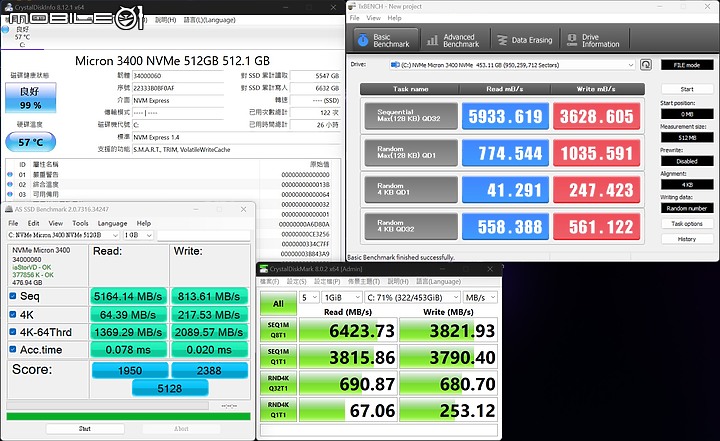Open File menu in TxBENCH
This screenshot has height=441, width=720.
tap(354, 18)
